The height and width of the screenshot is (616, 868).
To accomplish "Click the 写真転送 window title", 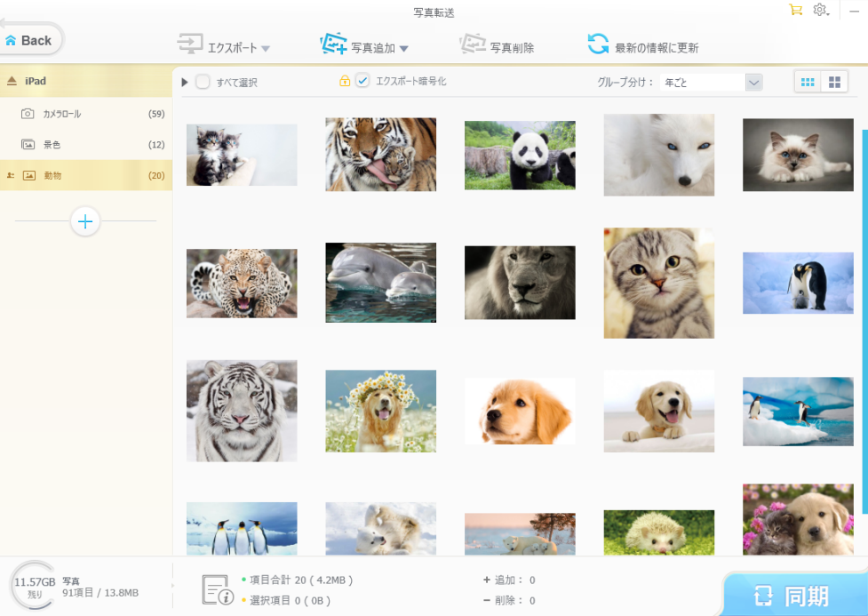I will coord(434,12).
